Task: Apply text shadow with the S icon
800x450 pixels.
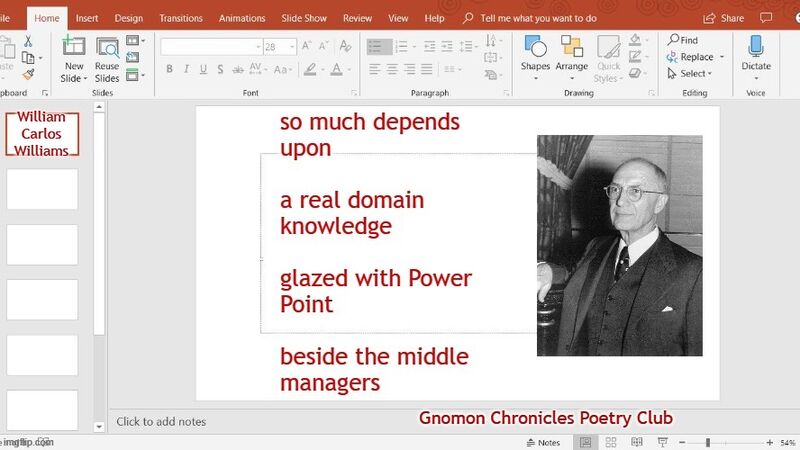Action: pos(220,69)
